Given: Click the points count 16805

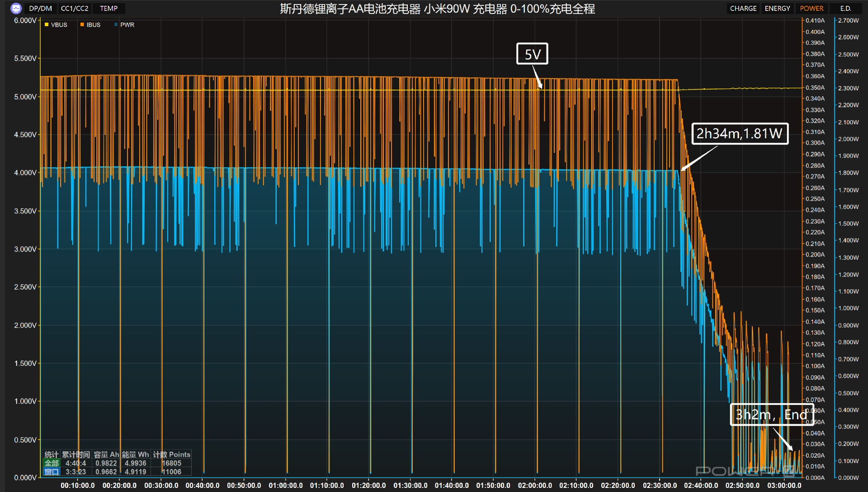Looking at the screenshot, I should tap(171, 463).
